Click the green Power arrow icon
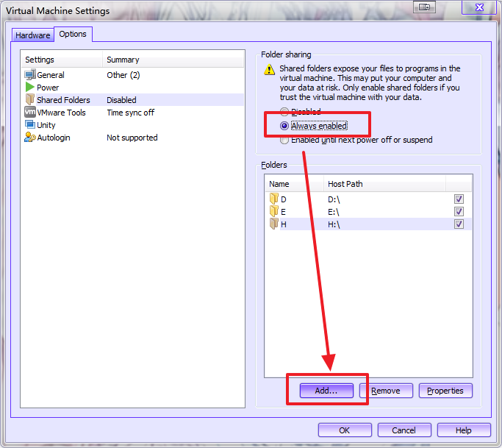The height and width of the screenshot is (448, 502). (x=30, y=88)
